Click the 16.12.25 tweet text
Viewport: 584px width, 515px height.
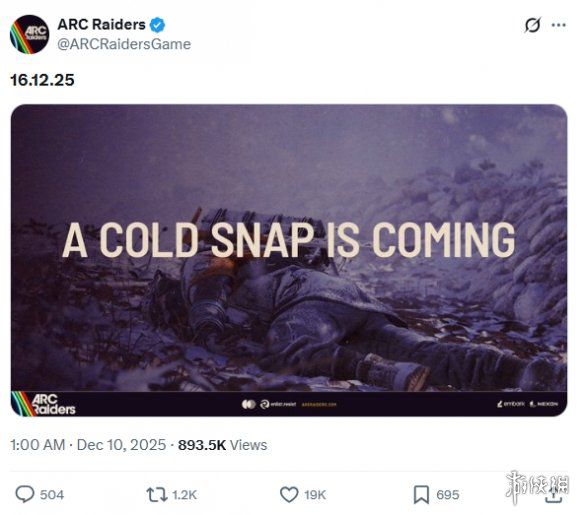[42, 80]
